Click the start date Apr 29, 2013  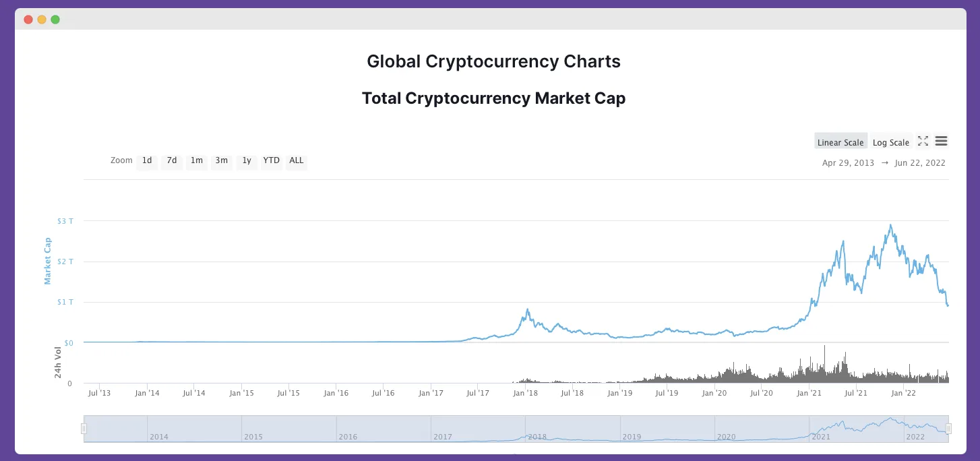pyautogui.click(x=848, y=162)
